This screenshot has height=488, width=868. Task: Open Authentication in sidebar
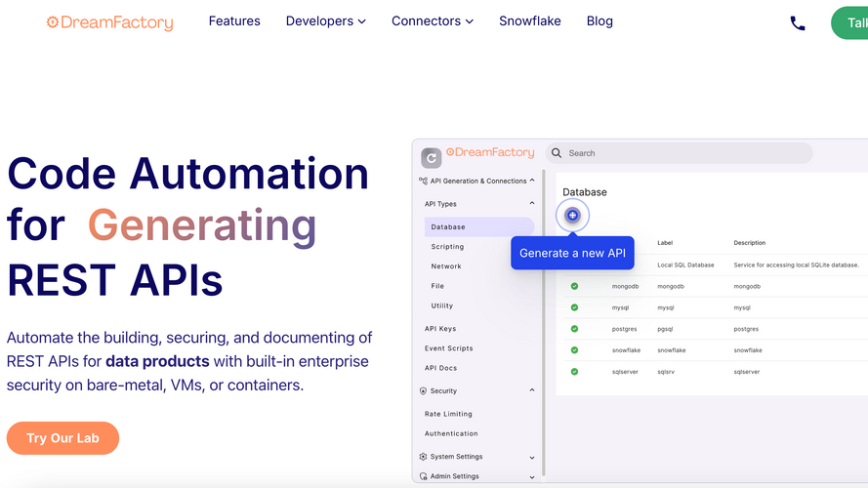451,433
